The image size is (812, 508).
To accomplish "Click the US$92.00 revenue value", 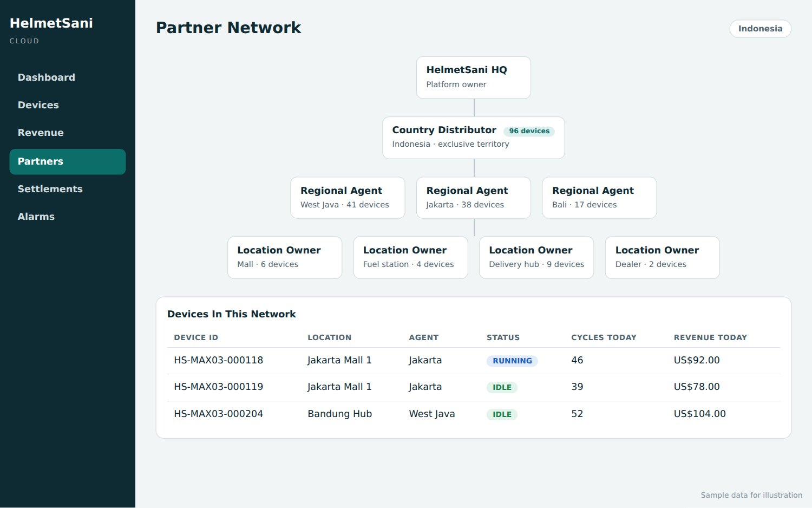I will 697,360.
